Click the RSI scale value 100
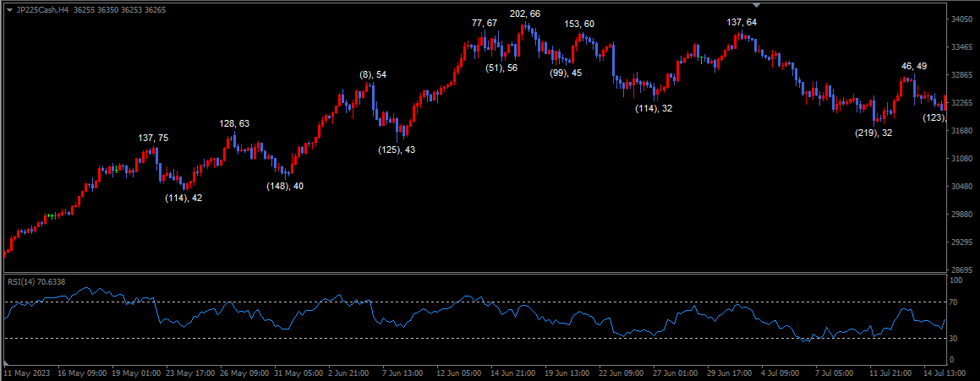Image resolution: width=980 pixels, height=381 pixels. 955,281
